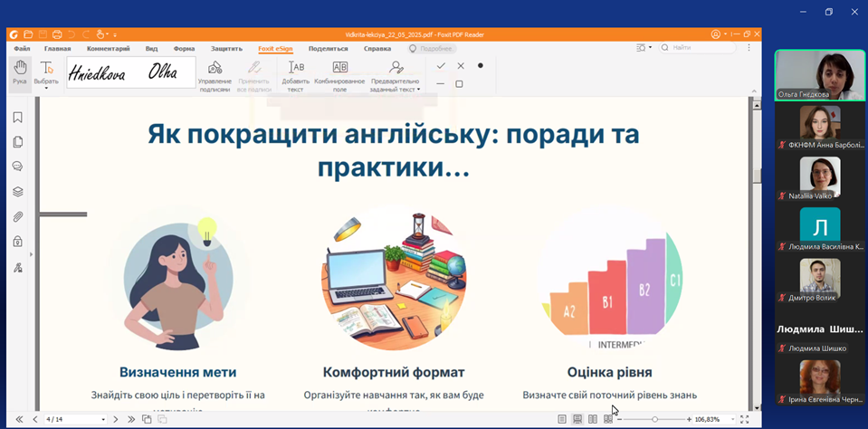Select Дмитро Волик participant tile
This screenshot has width=868, height=429.
[x=820, y=279]
